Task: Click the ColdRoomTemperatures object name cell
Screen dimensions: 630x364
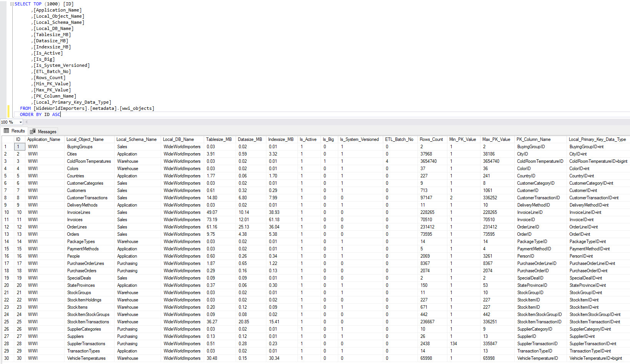Action: pos(89,161)
